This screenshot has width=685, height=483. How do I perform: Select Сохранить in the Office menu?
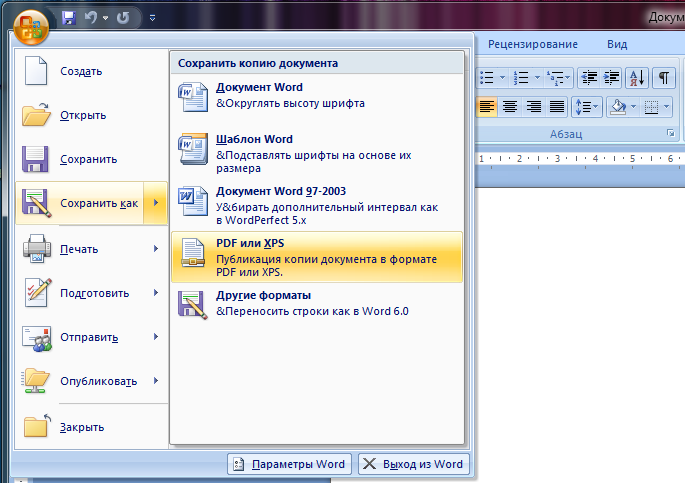tap(91, 159)
